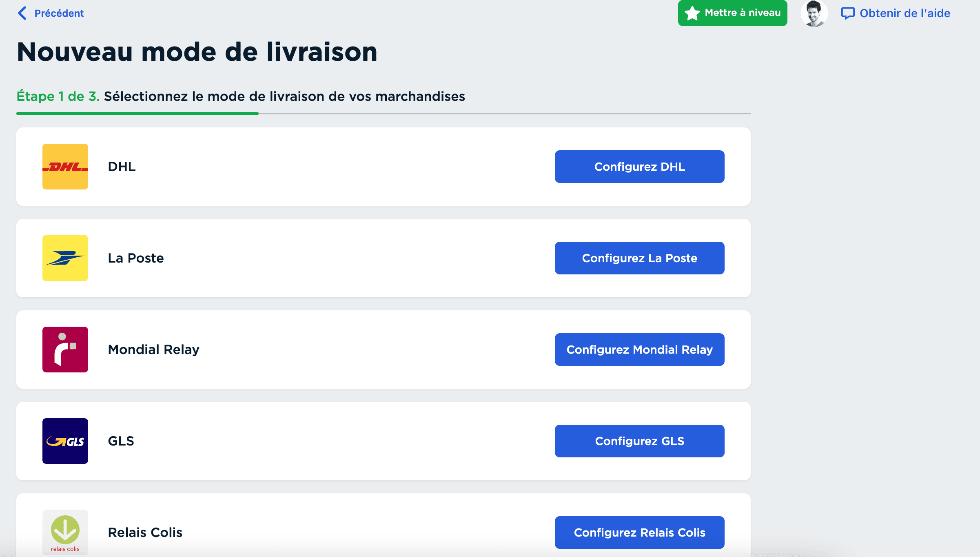
Task: Click the Mondial Relay carrier name
Action: click(153, 350)
